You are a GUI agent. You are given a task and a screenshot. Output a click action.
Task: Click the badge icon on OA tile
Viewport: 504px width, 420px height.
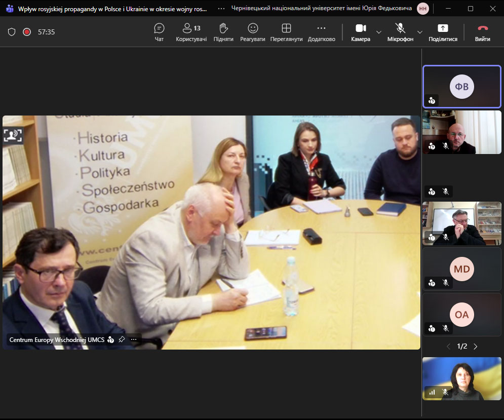(x=432, y=329)
